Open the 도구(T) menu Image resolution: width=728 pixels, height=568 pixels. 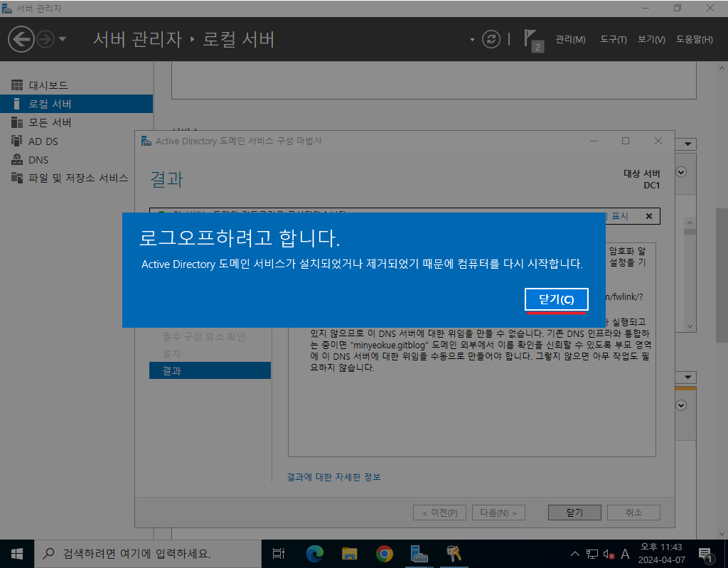pyautogui.click(x=613, y=40)
